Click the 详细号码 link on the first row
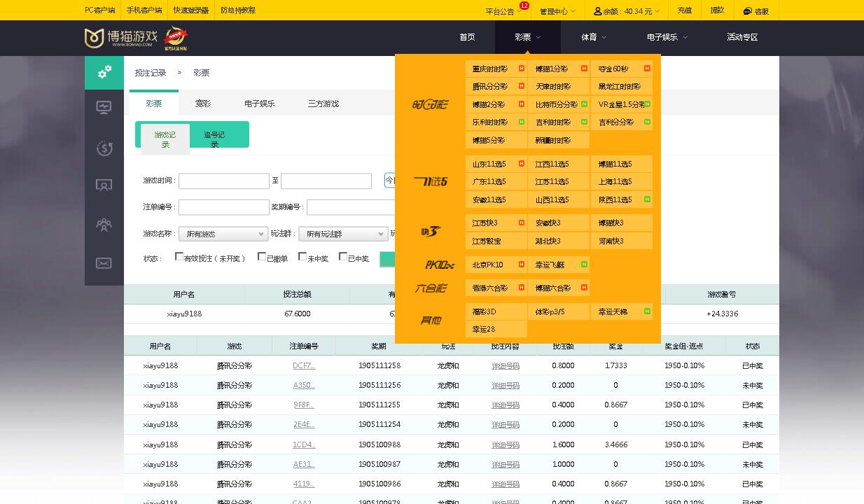 tap(506, 365)
